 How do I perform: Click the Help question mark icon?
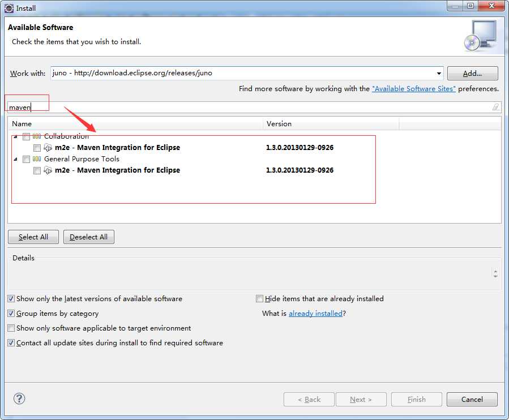19,398
